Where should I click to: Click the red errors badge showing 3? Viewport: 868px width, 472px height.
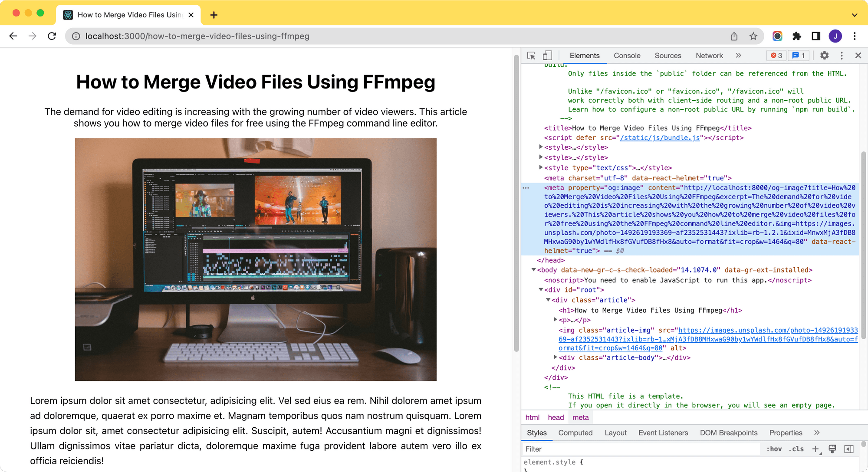coord(776,56)
